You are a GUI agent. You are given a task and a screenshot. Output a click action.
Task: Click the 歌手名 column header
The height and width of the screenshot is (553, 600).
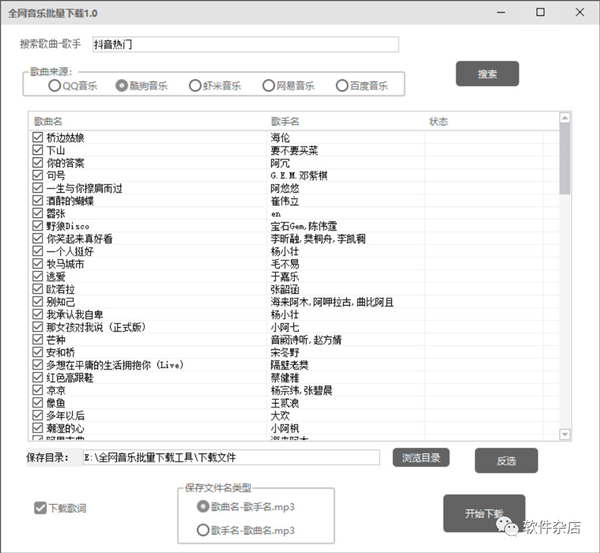[285, 121]
